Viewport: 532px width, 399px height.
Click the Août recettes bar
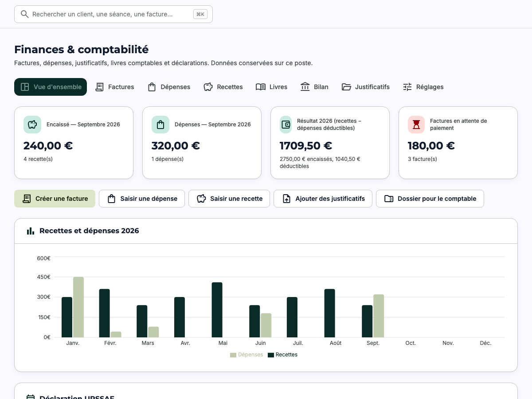330,313
